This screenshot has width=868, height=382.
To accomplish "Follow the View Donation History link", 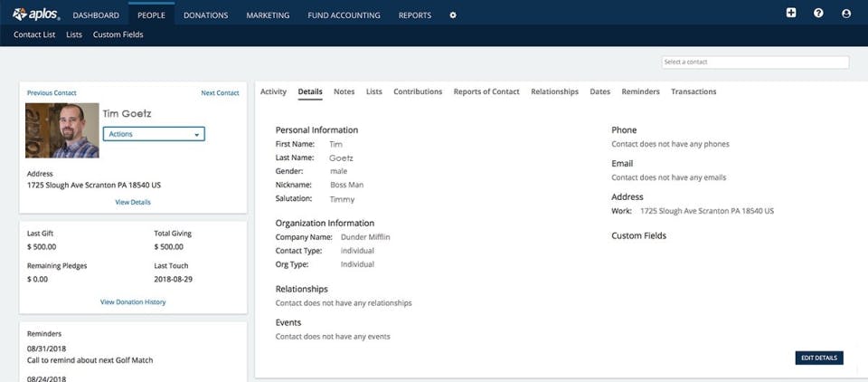I will [x=133, y=302].
